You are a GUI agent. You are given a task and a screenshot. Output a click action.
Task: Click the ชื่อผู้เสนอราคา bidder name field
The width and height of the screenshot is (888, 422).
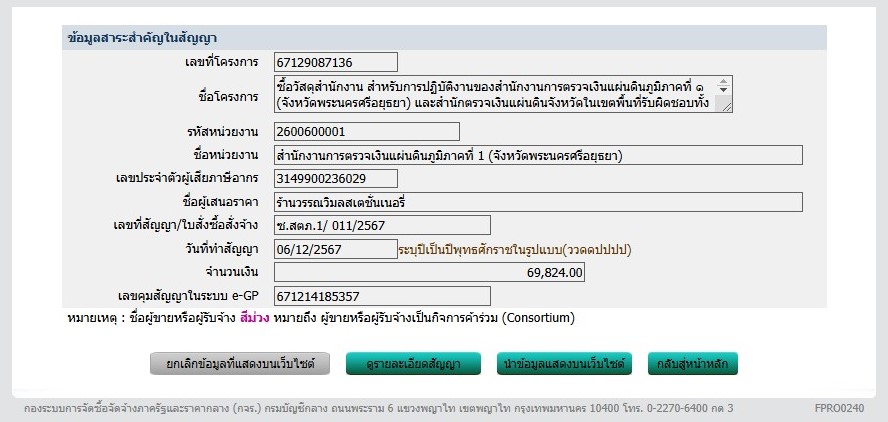coord(538,202)
